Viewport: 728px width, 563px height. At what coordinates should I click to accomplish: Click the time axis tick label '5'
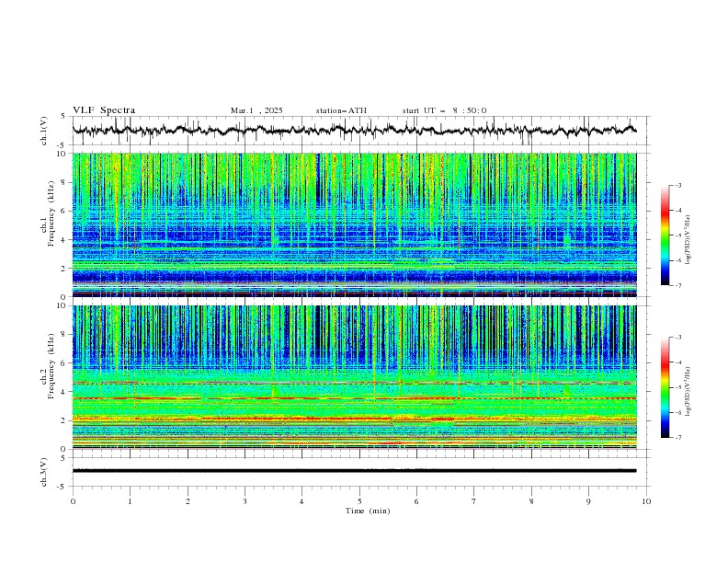[359, 501]
